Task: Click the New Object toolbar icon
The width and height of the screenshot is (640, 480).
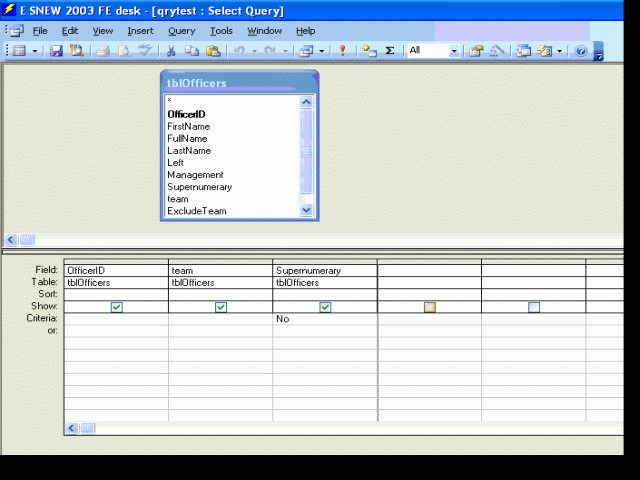Action: pyautogui.click(x=544, y=51)
